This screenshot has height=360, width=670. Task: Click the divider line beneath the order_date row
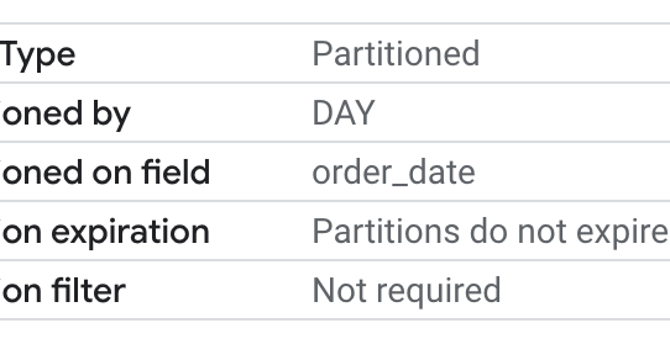point(335,201)
